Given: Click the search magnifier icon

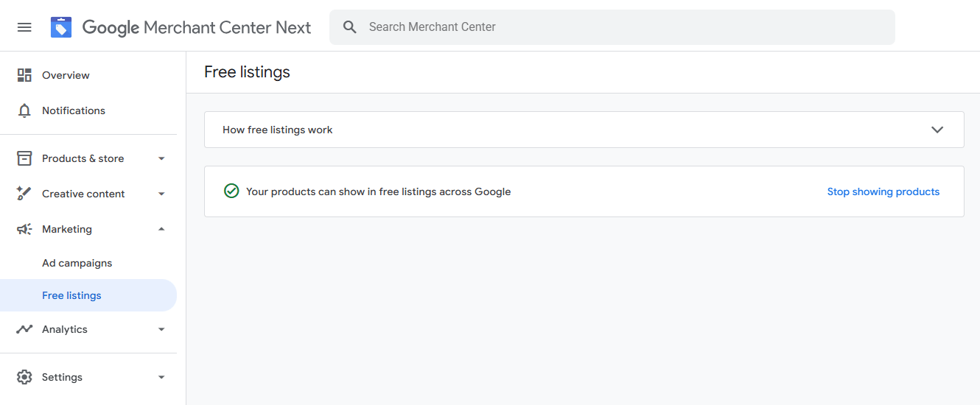Looking at the screenshot, I should (x=350, y=27).
